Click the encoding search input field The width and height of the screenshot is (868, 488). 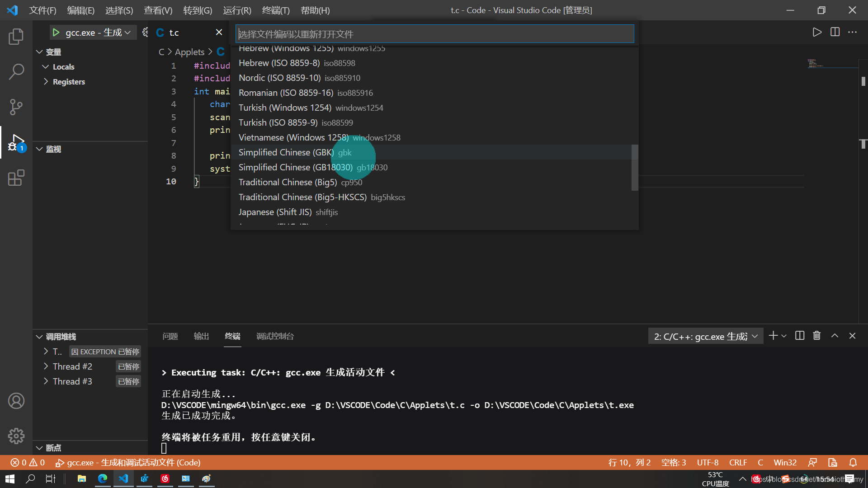tap(434, 34)
